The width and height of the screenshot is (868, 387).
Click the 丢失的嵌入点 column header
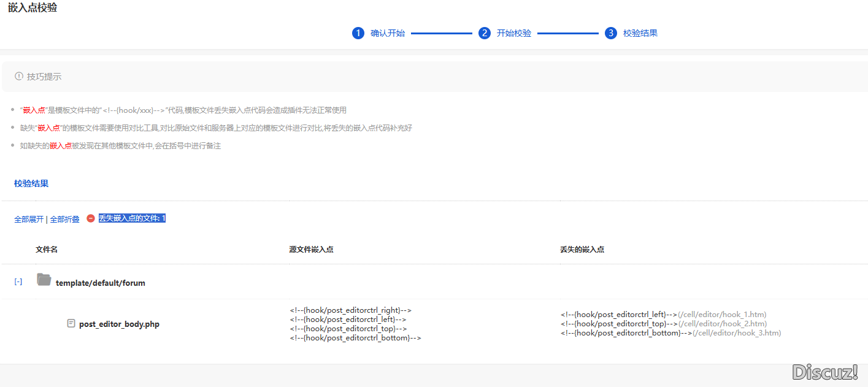point(582,250)
